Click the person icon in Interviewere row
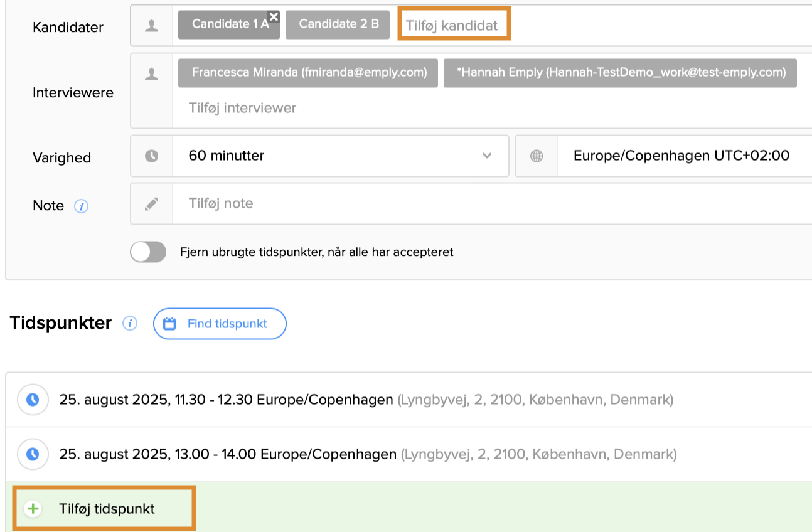The height and width of the screenshot is (532, 812). click(151, 74)
